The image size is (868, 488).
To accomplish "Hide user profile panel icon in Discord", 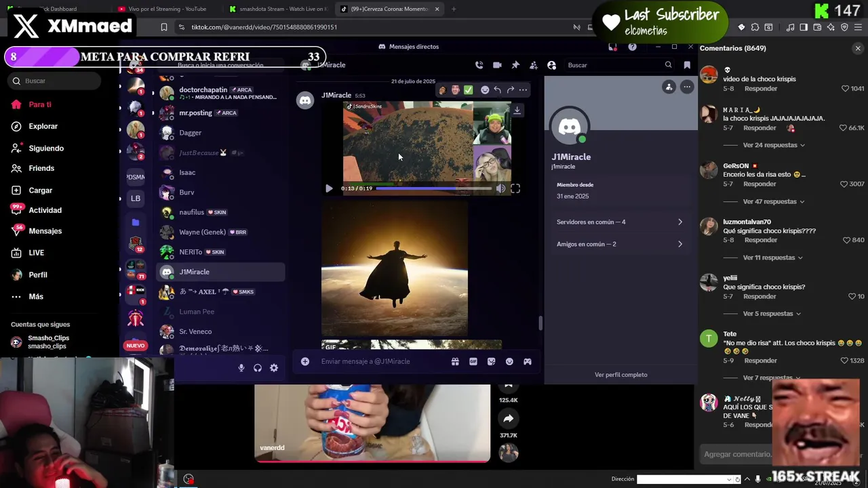I will [x=551, y=65].
